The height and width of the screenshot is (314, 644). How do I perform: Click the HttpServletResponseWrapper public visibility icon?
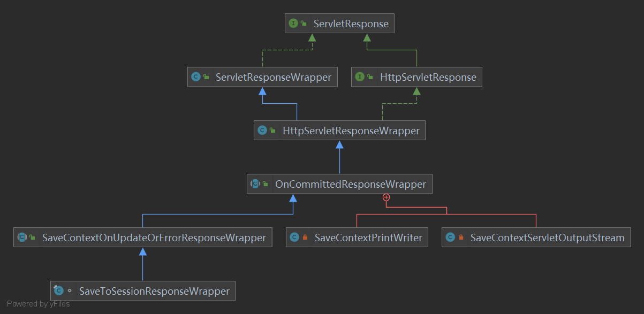(x=272, y=131)
